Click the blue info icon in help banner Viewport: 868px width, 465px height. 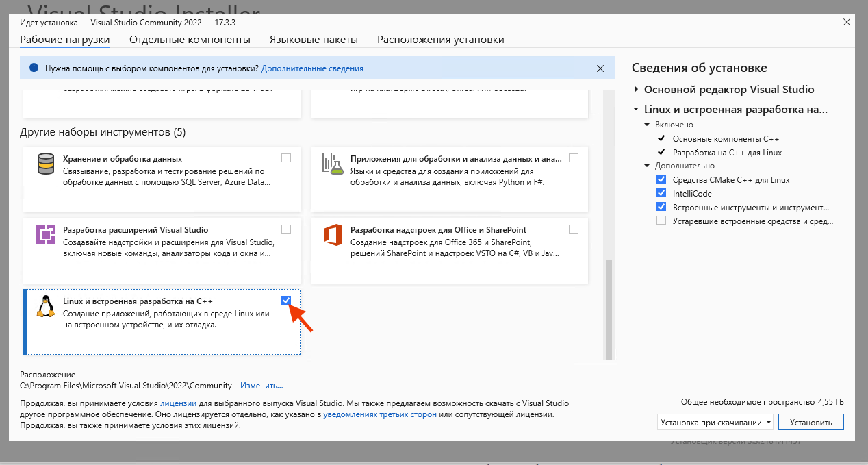34,68
